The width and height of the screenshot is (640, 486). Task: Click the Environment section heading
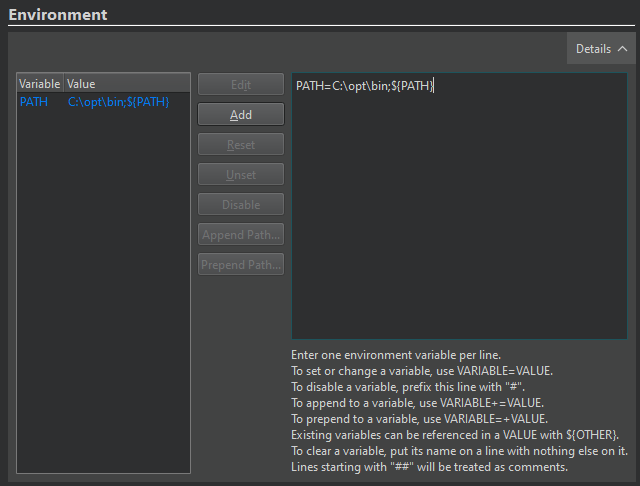click(x=58, y=14)
